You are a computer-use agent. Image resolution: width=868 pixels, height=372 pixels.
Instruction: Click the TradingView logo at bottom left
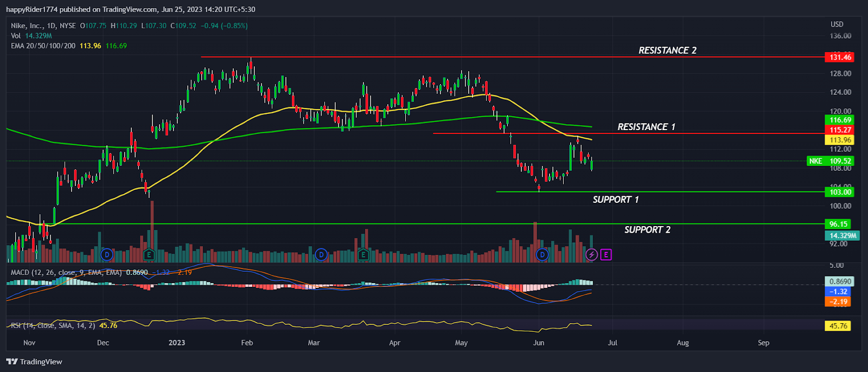click(x=34, y=362)
